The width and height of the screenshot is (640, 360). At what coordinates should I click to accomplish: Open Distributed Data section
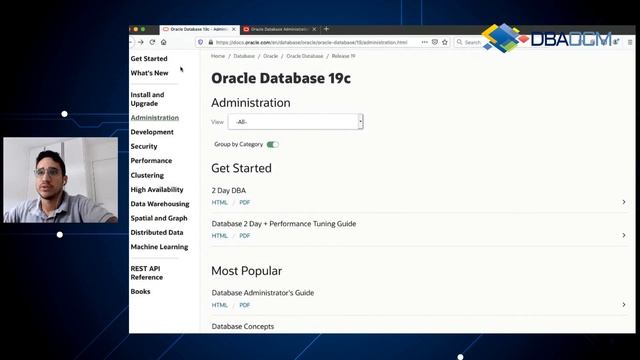tap(157, 232)
